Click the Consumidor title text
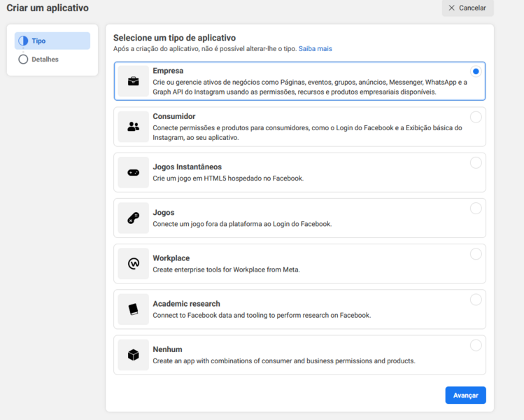Screen dimensions: 524x420 tap(174, 116)
